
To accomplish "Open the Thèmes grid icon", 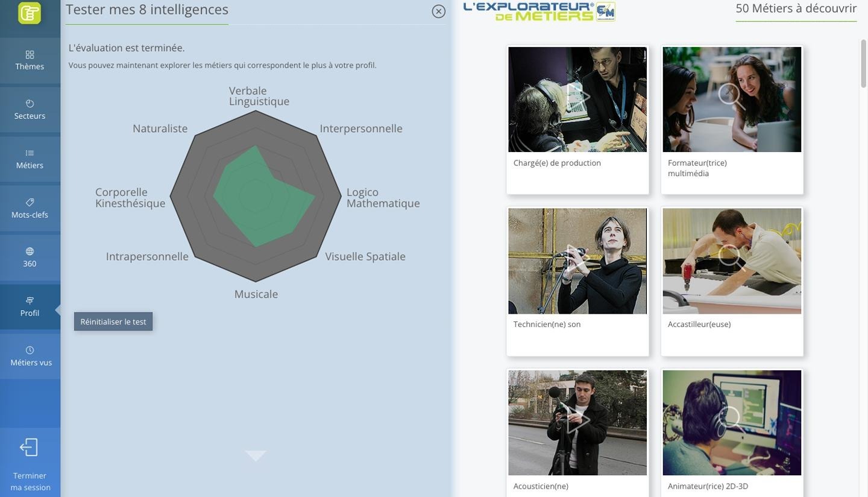I will tap(30, 55).
